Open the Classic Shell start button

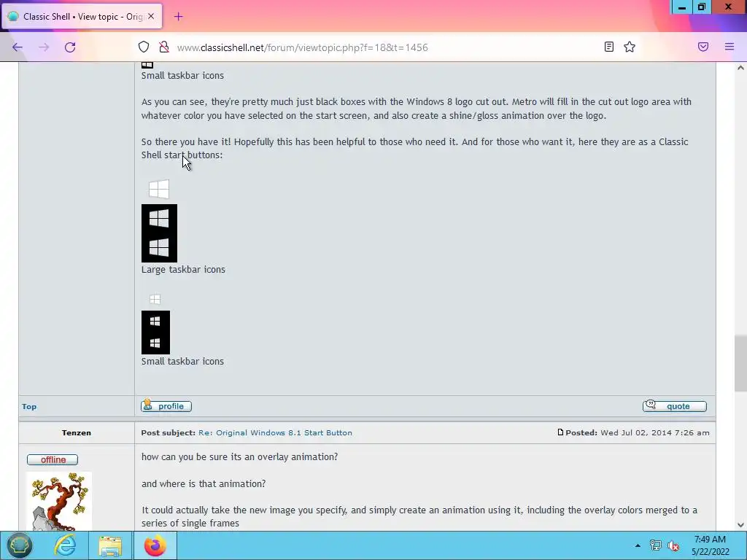pyautogui.click(x=19, y=545)
